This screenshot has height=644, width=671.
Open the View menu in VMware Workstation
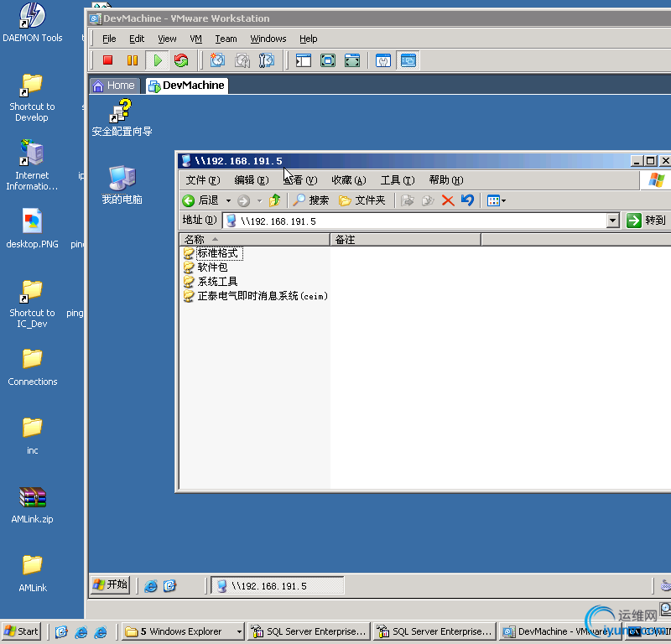click(x=167, y=39)
